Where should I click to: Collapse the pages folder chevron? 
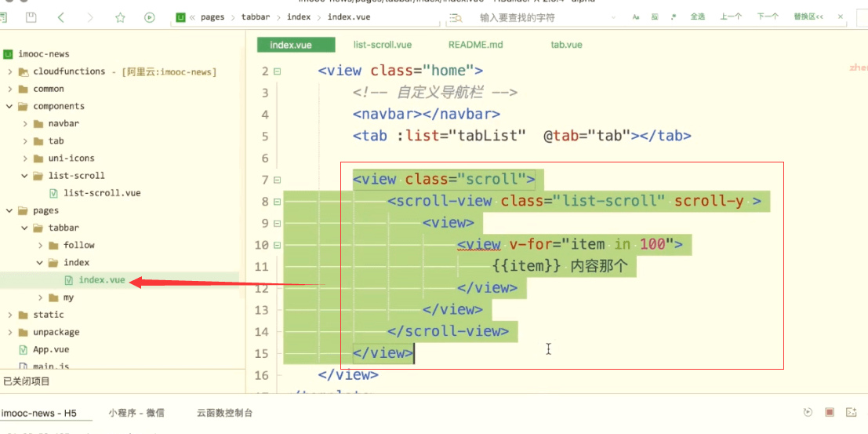(x=9, y=210)
